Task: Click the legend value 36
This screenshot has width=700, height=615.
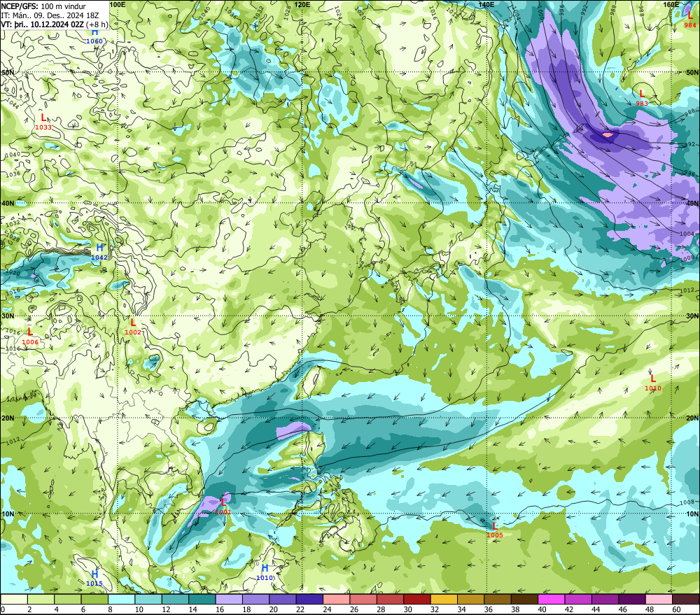Action: click(x=489, y=609)
